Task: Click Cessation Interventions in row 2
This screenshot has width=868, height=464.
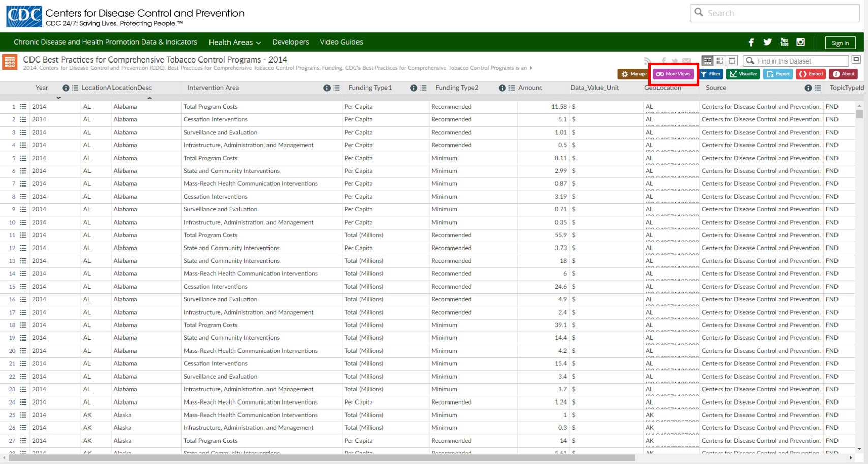Action: (216, 119)
